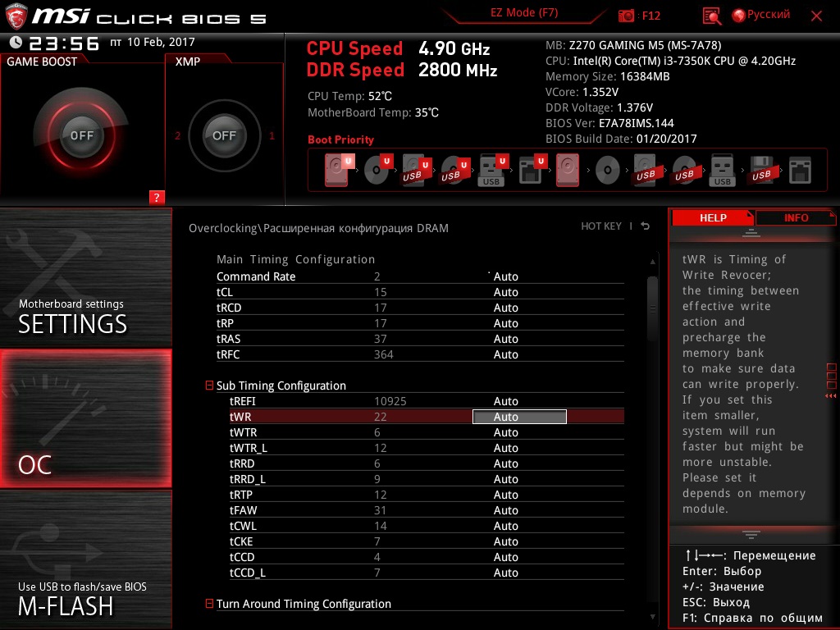Select the UEFI USB hard disk boot icon
This screenshot has width=840, height=630.
pos(416,170)
